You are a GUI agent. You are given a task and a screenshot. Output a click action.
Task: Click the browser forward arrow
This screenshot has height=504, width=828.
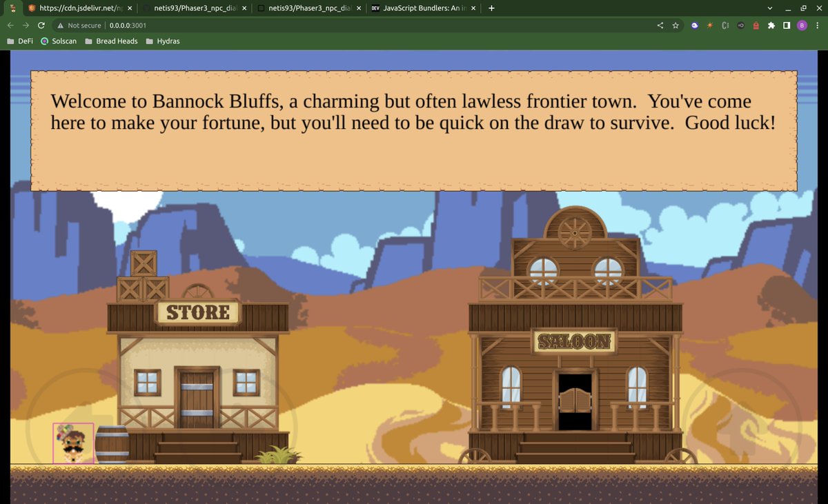pos(26,26)
